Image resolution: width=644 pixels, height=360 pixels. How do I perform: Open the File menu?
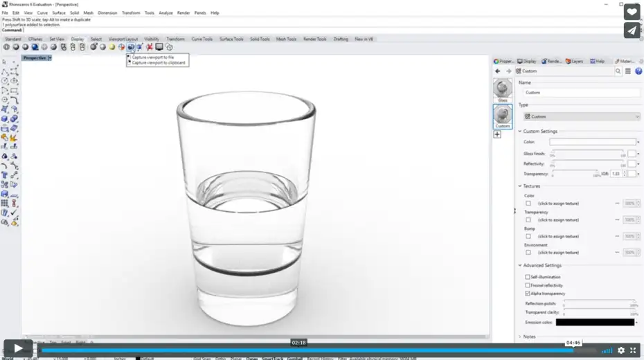point(5,13)
